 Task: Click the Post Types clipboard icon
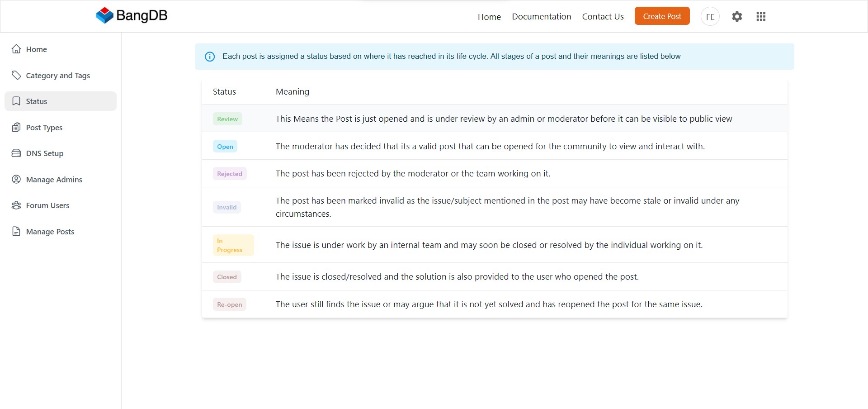click(16, 127)
